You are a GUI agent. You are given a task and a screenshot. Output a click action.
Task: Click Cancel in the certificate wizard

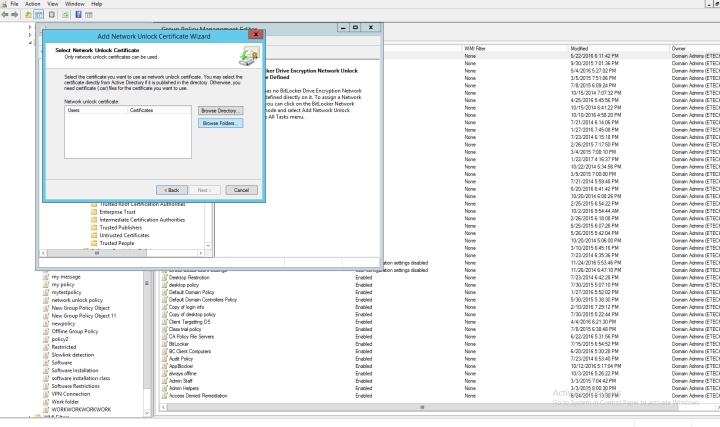[242, 190]
